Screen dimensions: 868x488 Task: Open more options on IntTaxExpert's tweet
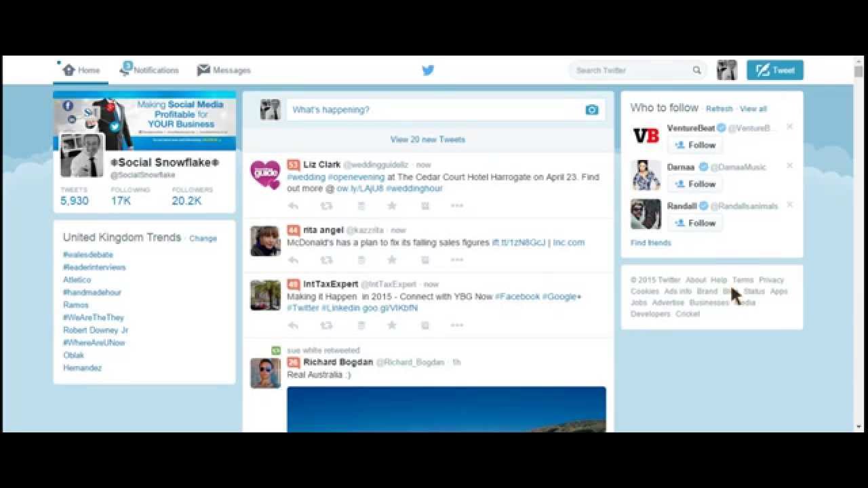(457, 325)
